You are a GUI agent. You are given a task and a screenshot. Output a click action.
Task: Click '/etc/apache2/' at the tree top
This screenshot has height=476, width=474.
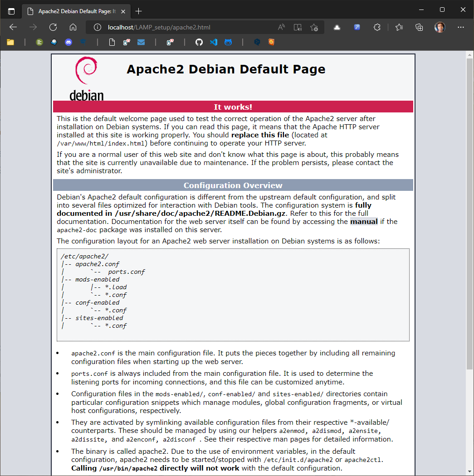tap(84, 257)
